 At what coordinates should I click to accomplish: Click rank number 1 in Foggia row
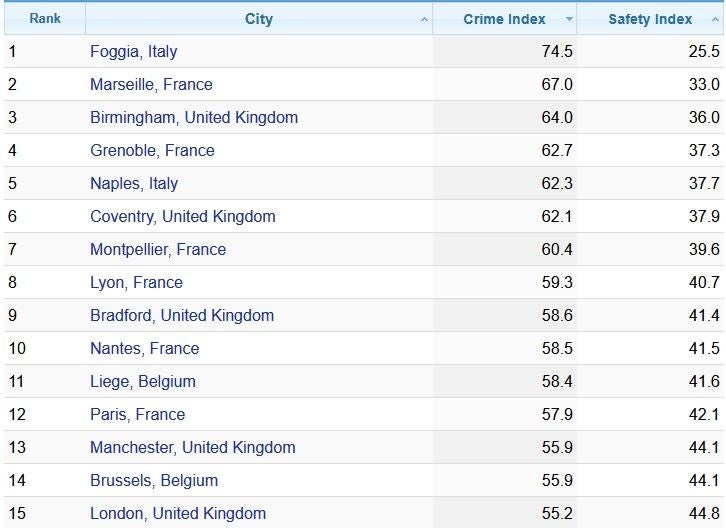[12, 51]
